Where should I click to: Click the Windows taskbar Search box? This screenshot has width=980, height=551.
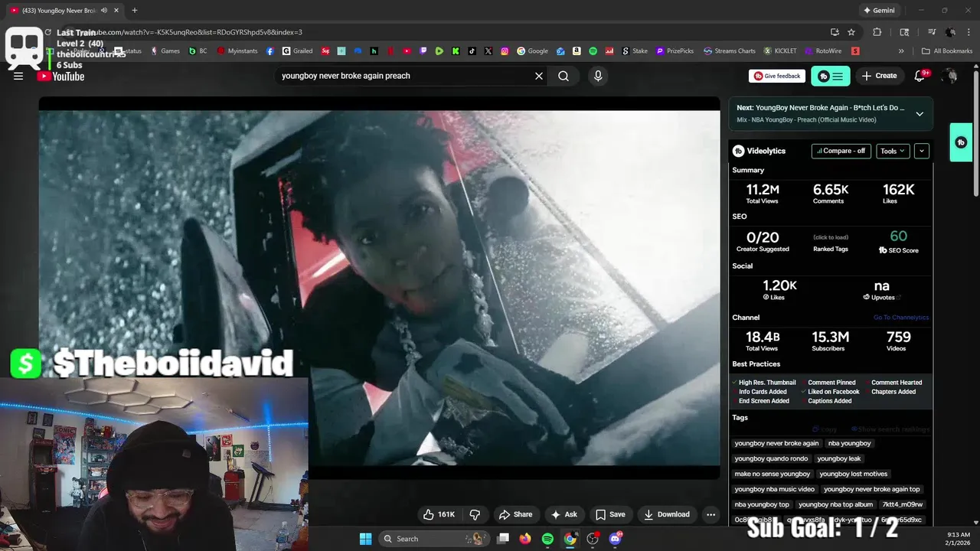[x=433, y=539]
